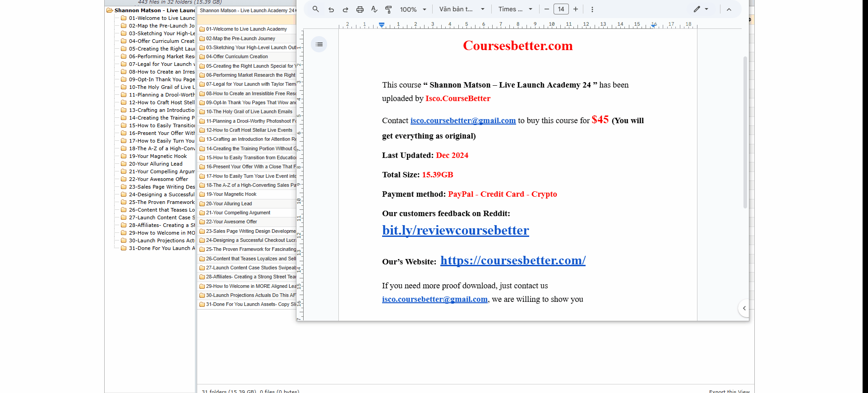
Task: Print the document
Action: [360, 9]
